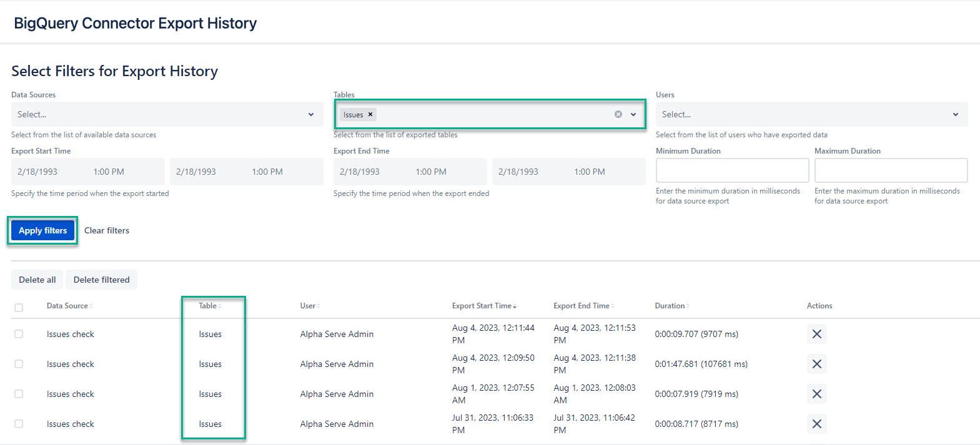
Task: Sort by Data Source column arrows
Action: 91,306
